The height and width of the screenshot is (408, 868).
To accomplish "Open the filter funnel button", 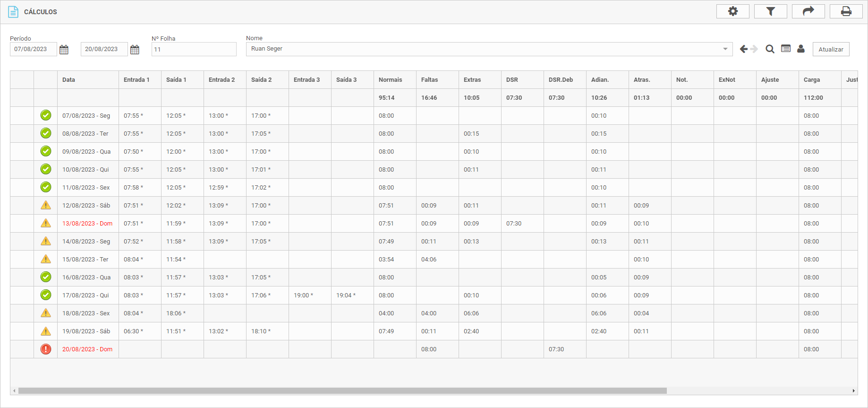I will click(770, 11).
